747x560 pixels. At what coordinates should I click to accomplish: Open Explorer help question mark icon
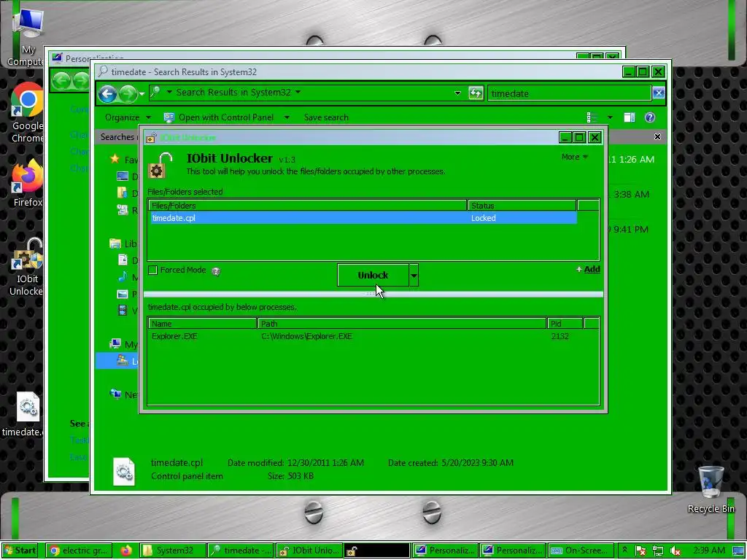click(x=650, y=117)
